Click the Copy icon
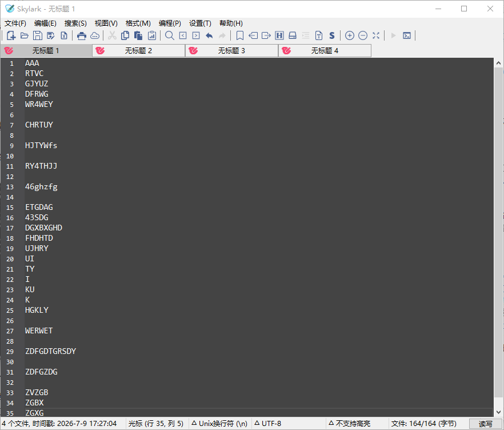504x430 pixels. click(x=125, y=35)
